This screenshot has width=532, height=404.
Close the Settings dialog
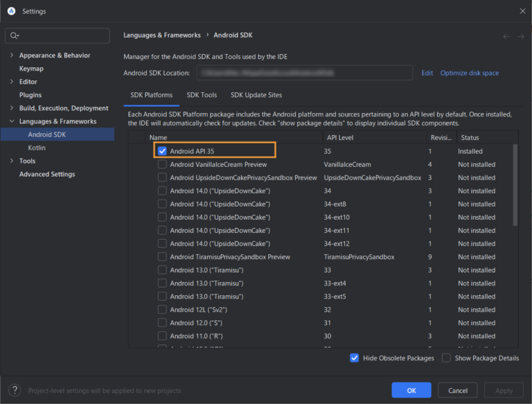tap(522, 11)
